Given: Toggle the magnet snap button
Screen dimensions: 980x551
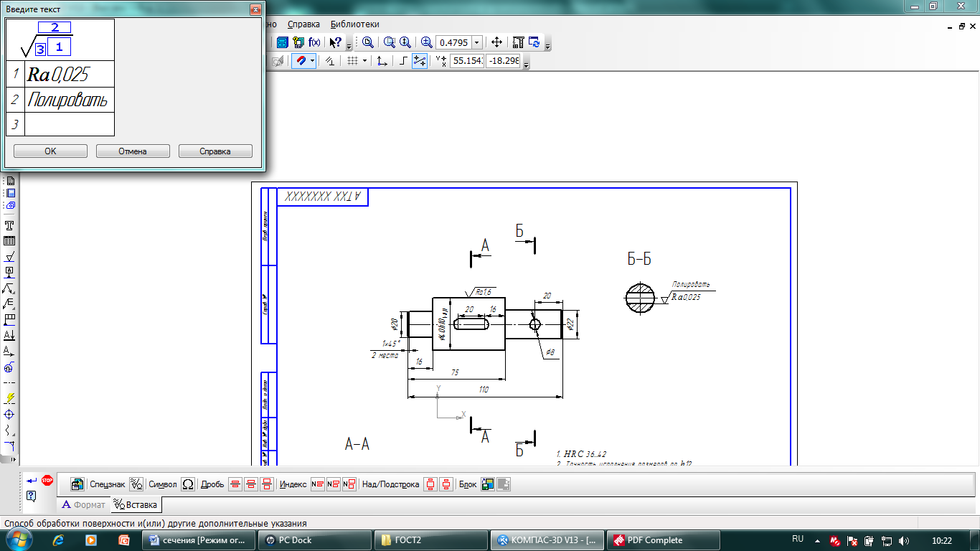Looking at the screenshot, I should (x=301, y=61).
